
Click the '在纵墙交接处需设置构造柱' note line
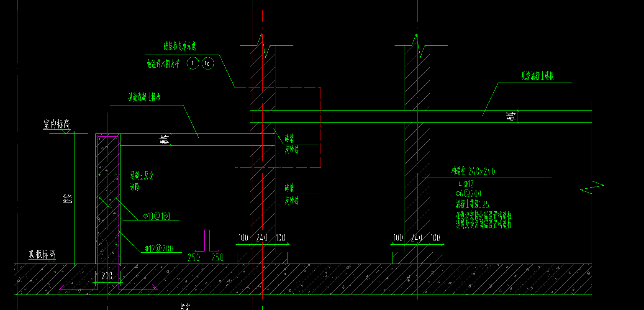pos(484,215)
